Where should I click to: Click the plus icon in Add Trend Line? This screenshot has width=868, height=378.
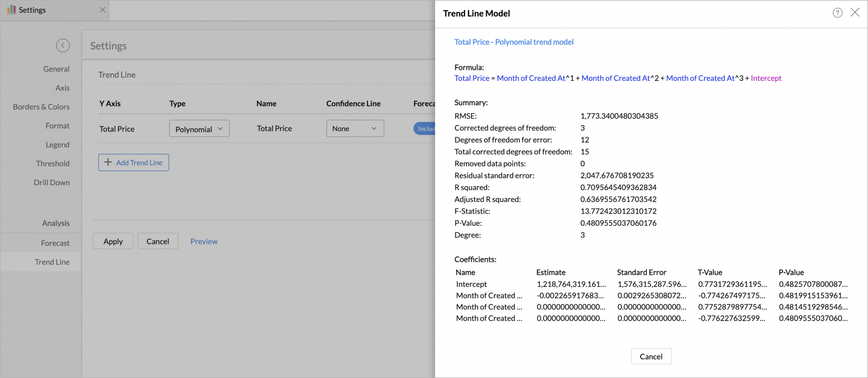coord(108,162)
